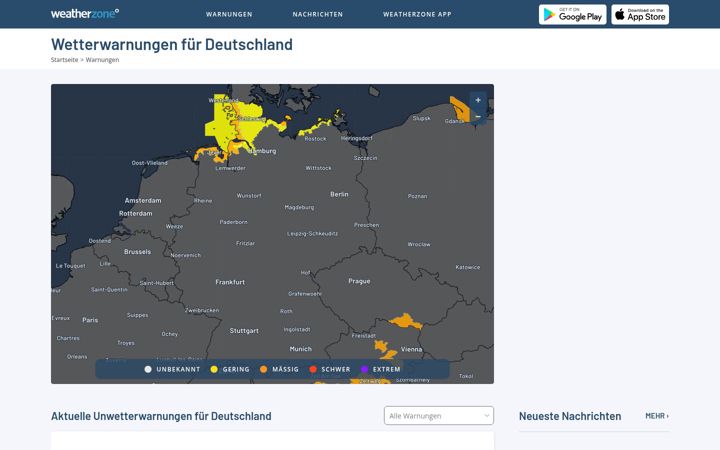Click the Fritzlar label on the map

tap(245, 243)
